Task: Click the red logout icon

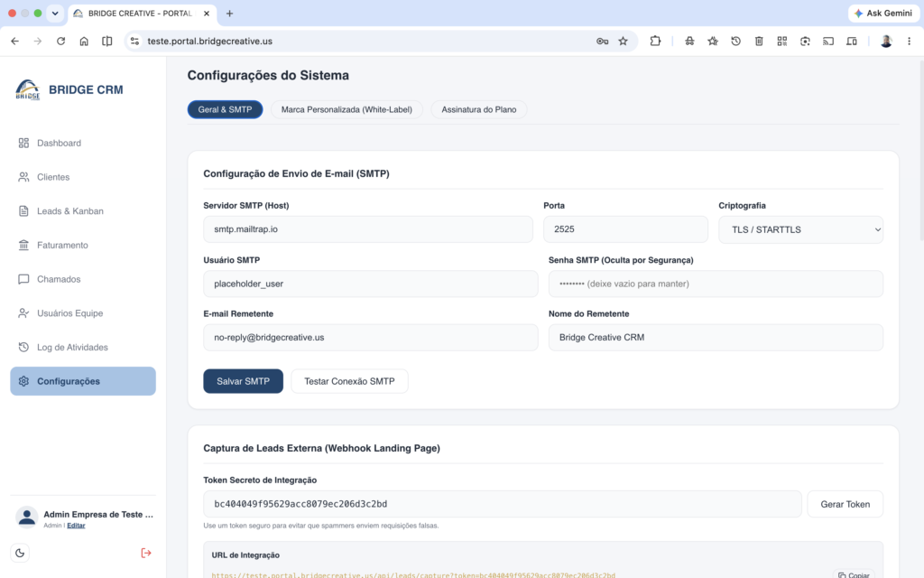Action: pyautogui.click(x=146, y=553)
